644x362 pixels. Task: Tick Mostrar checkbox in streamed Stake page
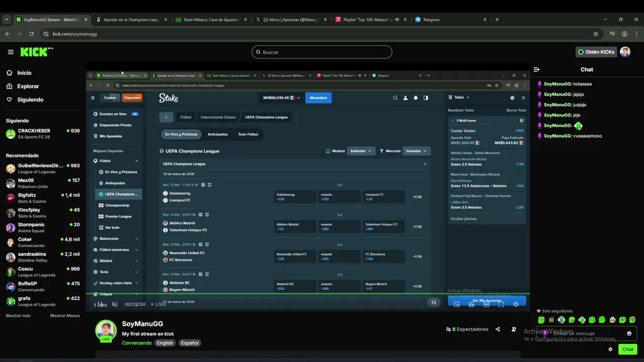tap(328, 151)
